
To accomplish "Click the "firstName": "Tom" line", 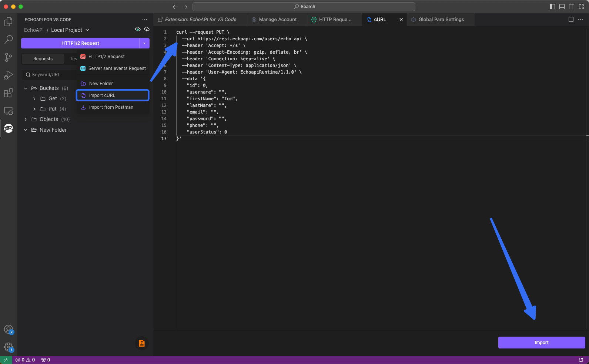I will point(212,99).
